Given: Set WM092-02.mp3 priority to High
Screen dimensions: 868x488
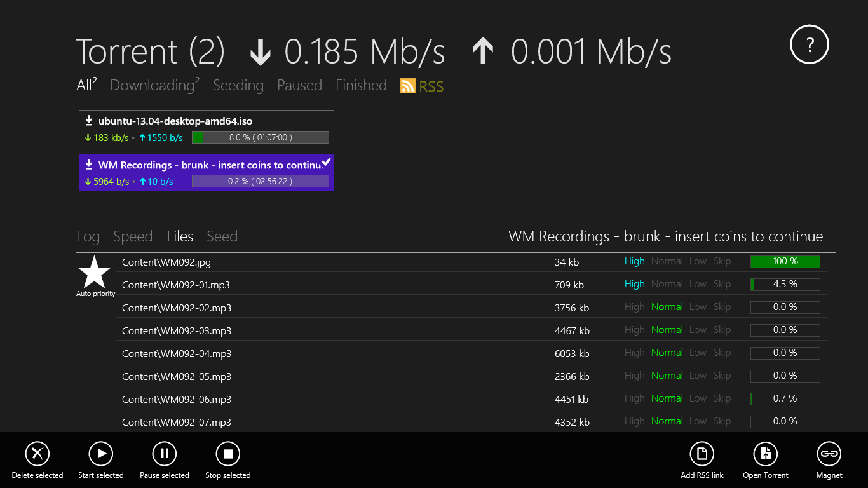Looking at the screenshot, I should tap(634, 307).
